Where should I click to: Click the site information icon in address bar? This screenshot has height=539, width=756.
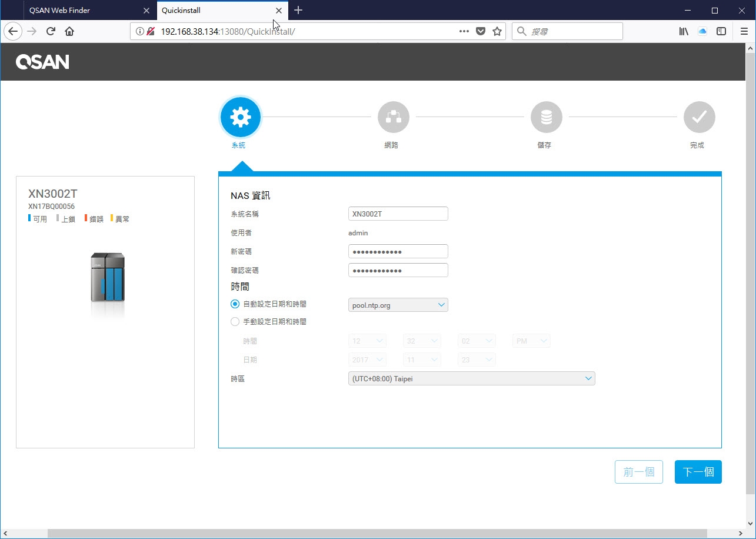(140, 31)
